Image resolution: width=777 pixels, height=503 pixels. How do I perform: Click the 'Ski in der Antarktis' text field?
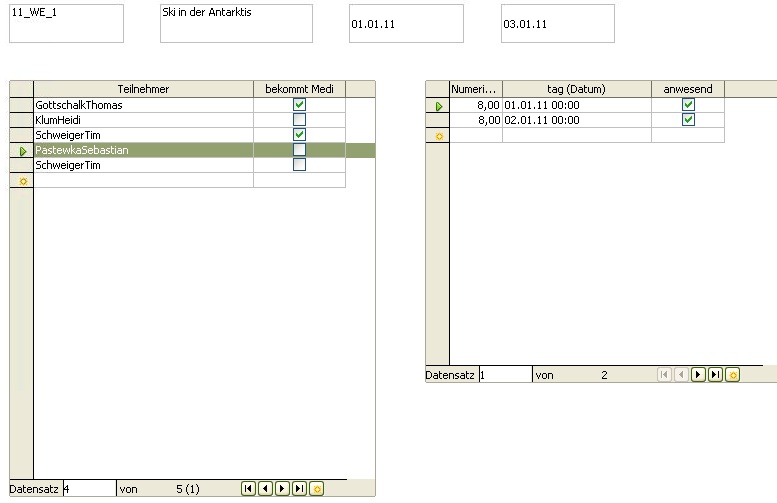coord(235,23)
